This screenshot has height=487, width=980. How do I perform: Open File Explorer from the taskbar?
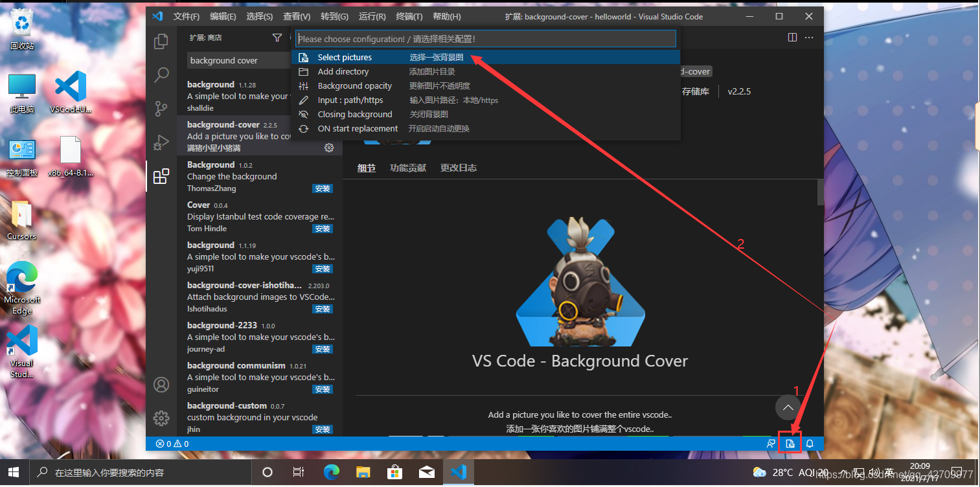363,472
